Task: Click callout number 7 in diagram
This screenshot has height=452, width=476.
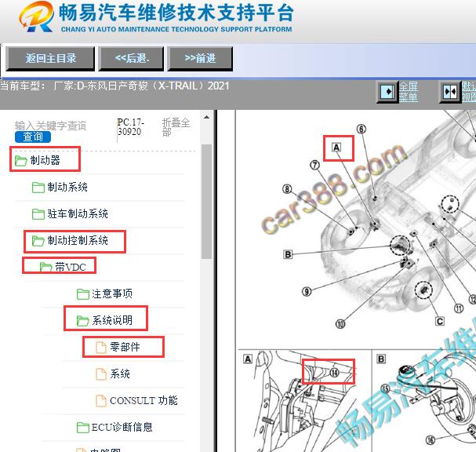Action: pos(314,165)
